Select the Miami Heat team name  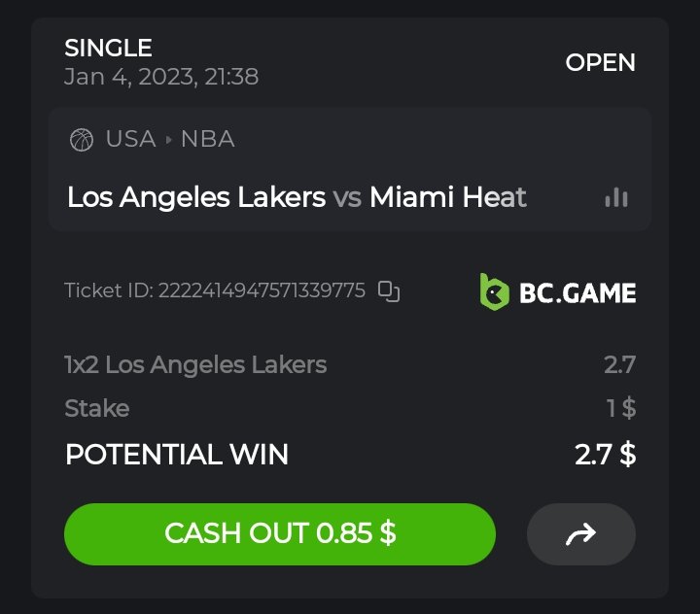click(448, 197)
